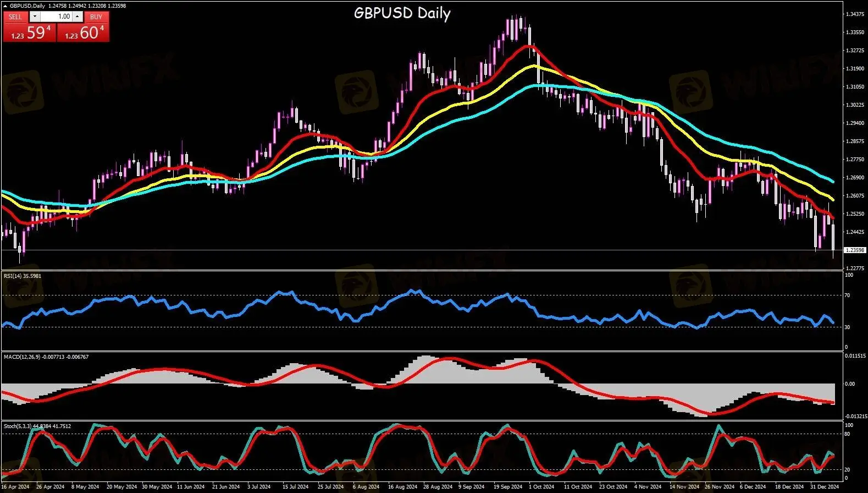
Task: Click the 19 Sep 2024 date label
Action: [x=508, y=487]
